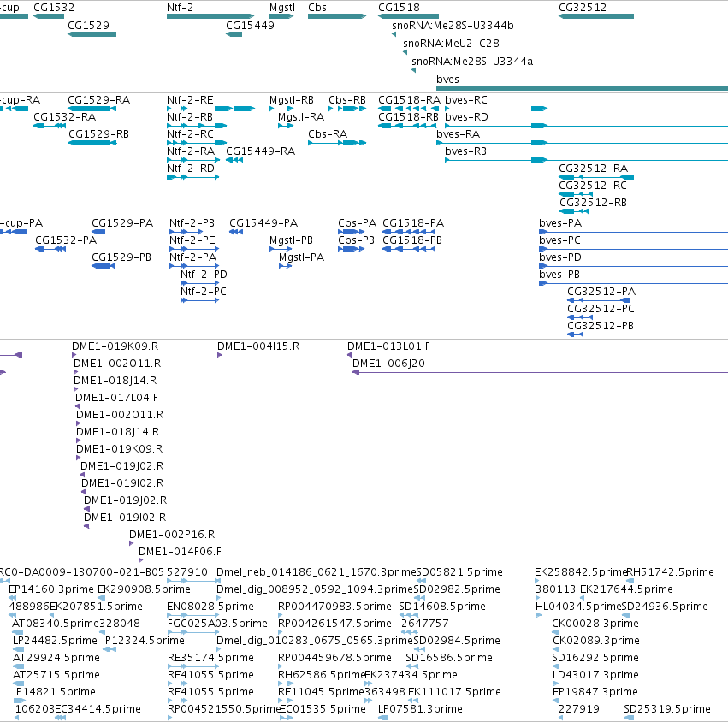
Task: Select the DME1-006J20 BAC line
Action: pyautogui.click(x=541, y=372)
